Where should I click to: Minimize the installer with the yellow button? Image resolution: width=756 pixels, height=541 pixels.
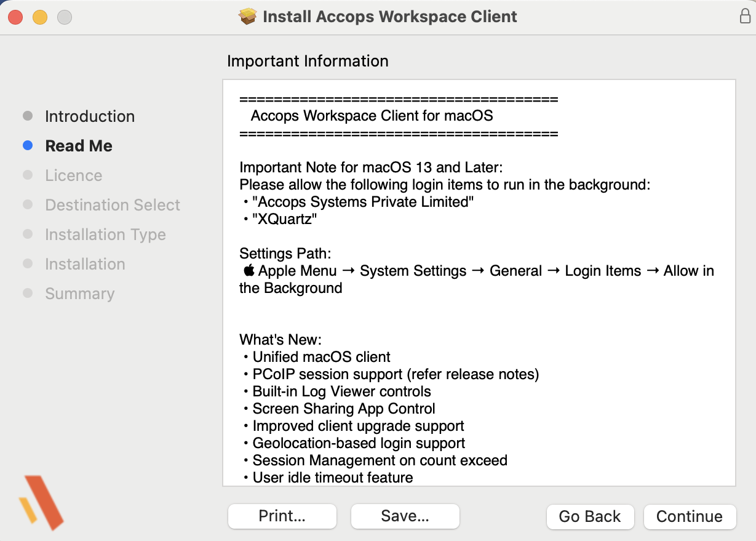click(40, 17)
